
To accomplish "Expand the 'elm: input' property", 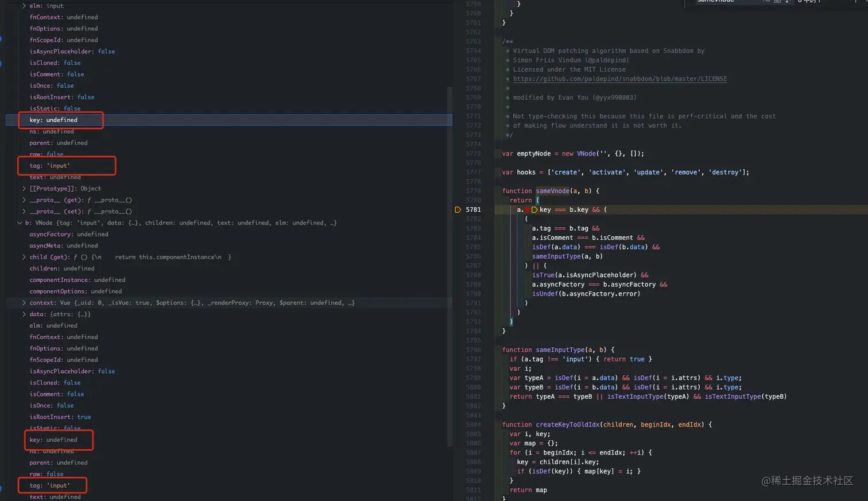I will [x=24, y=6].
